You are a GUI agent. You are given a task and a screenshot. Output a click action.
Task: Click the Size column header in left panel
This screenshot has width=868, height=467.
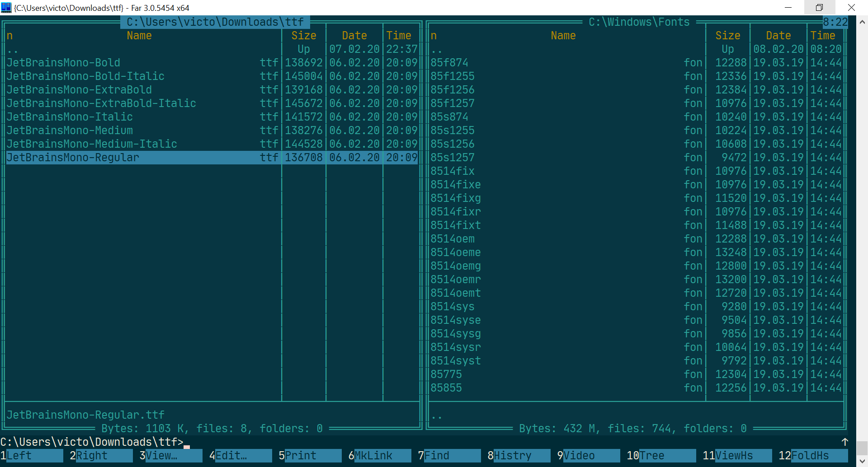304,35
